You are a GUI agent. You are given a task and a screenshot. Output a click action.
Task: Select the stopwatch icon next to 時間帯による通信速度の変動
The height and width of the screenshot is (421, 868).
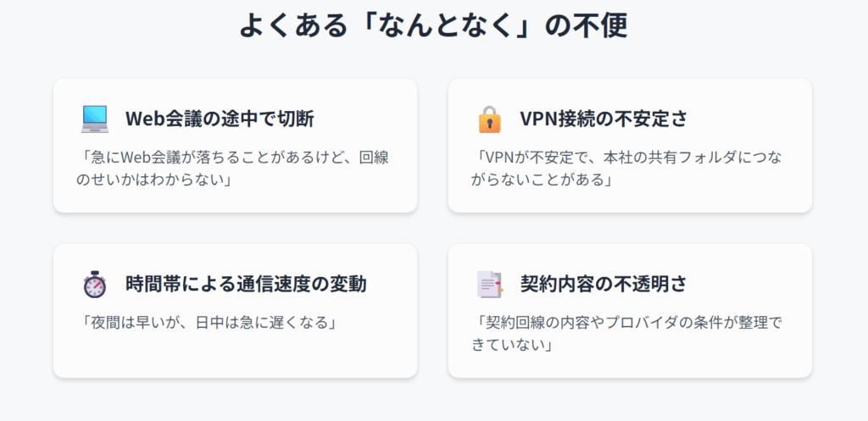click(94, 285)
